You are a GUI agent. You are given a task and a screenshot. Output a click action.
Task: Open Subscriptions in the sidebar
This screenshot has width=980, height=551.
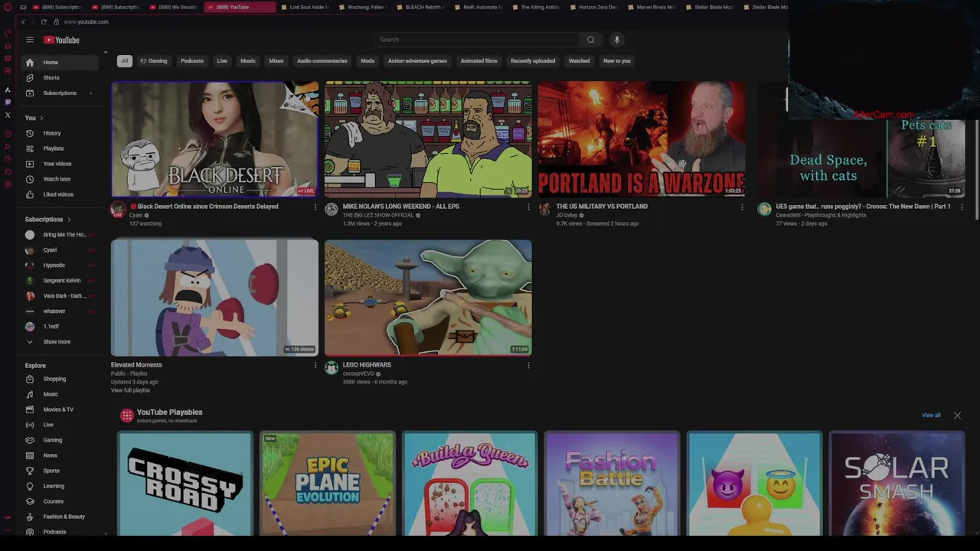coord(60,93)
